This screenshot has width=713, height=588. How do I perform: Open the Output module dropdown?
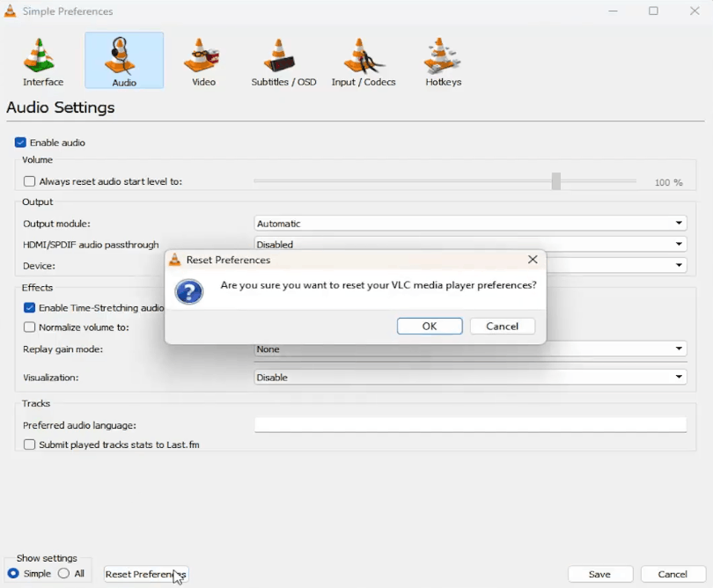coord(678,222)
